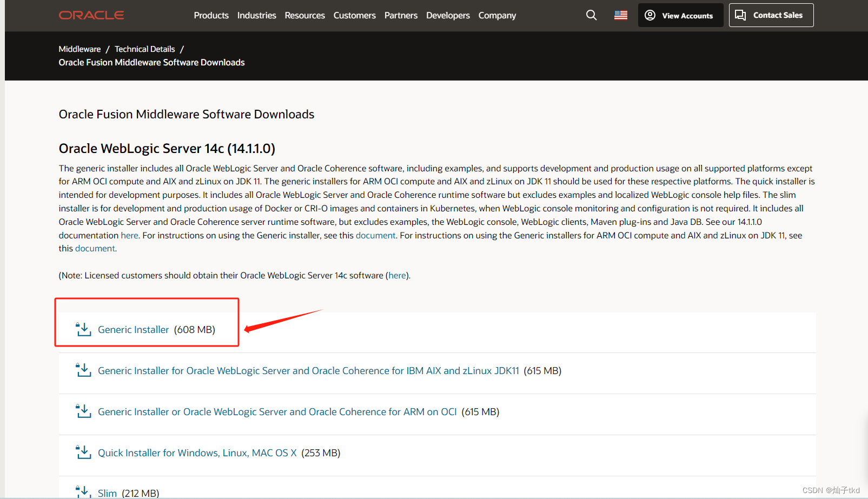Open the Resources menu
868x499 pixels.
[304, 15]
